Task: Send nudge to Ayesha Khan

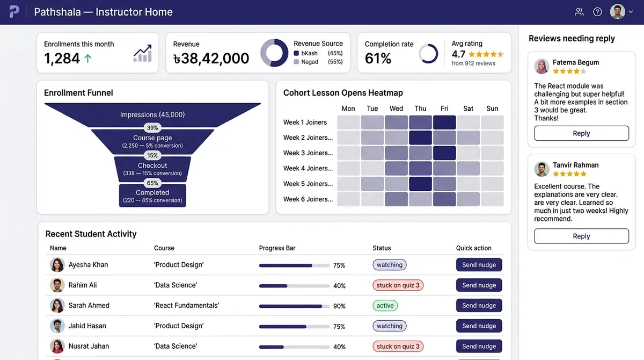Action: 479,265
